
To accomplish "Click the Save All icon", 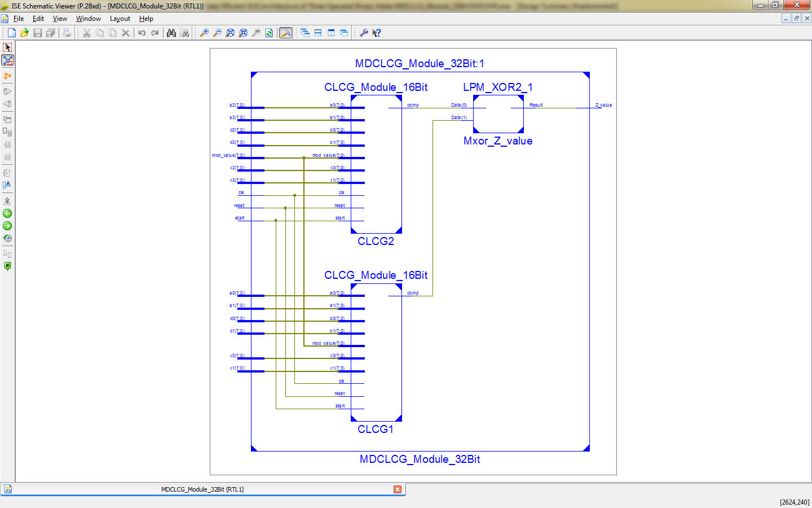I will coord(50,33).
